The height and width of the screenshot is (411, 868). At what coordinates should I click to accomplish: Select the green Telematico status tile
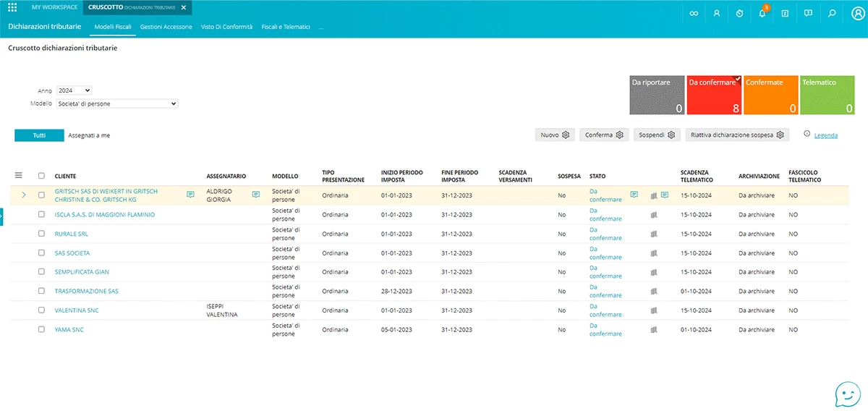click(827, 95)
